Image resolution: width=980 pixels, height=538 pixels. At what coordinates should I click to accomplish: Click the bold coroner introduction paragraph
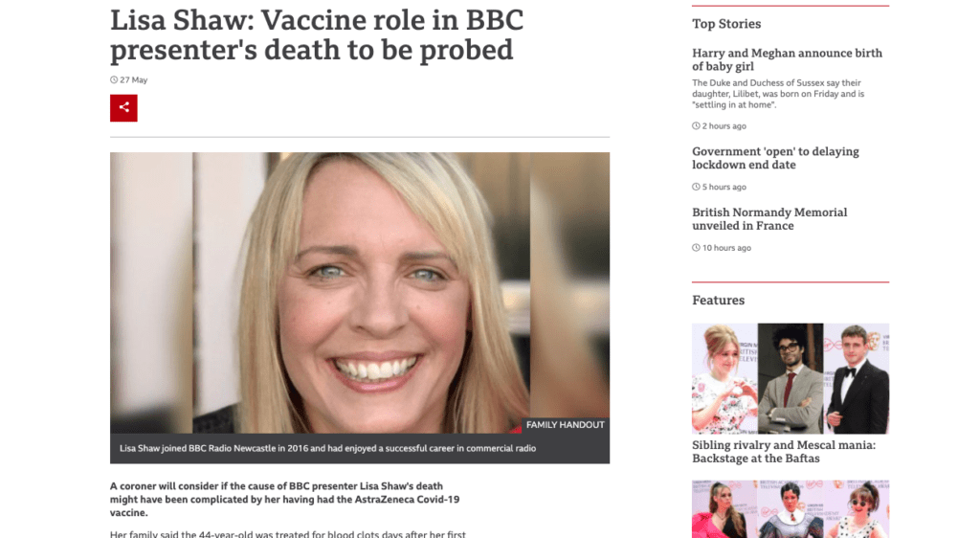click(x=284, y=500)
